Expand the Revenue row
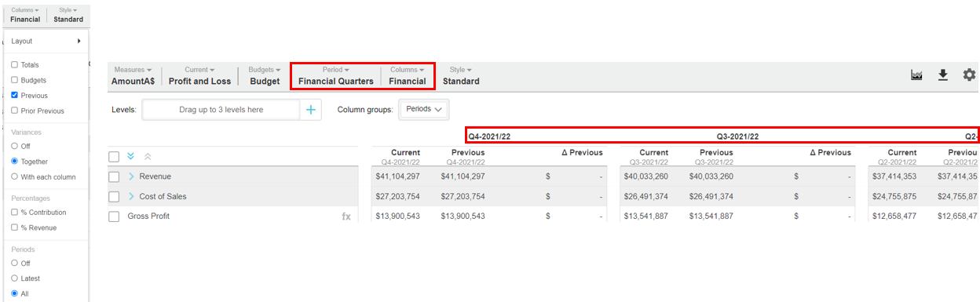This screenshot has width=980, height=302. (132, 176)
